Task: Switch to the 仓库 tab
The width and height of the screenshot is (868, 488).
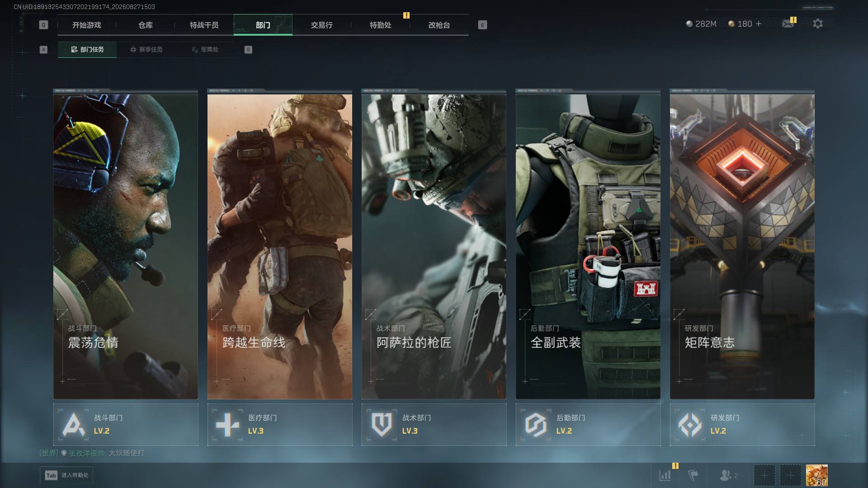Action: [x=146, y=25]
